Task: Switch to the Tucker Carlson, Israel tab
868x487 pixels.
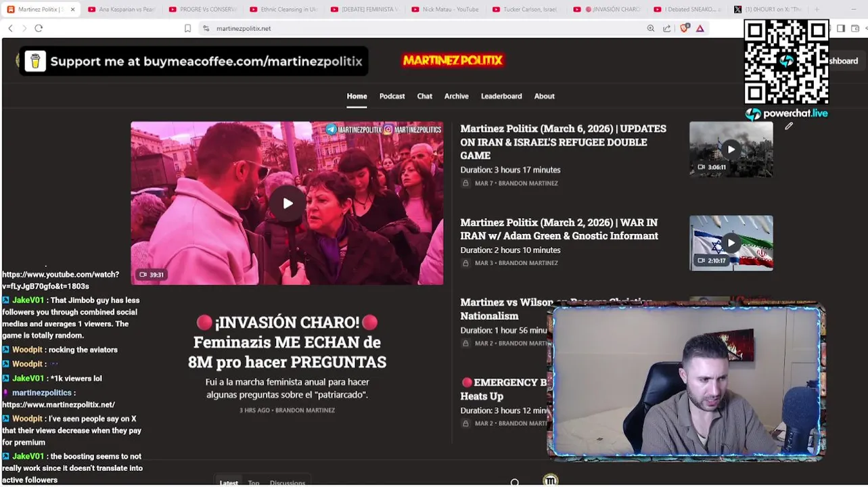Action: coord(525,9)
